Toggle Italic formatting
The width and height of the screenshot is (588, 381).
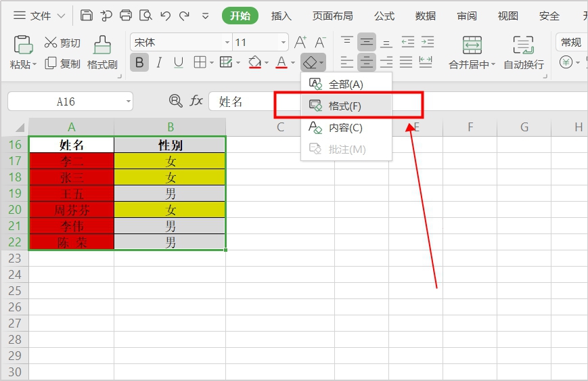pyautogui.click(x=159, y=62)
